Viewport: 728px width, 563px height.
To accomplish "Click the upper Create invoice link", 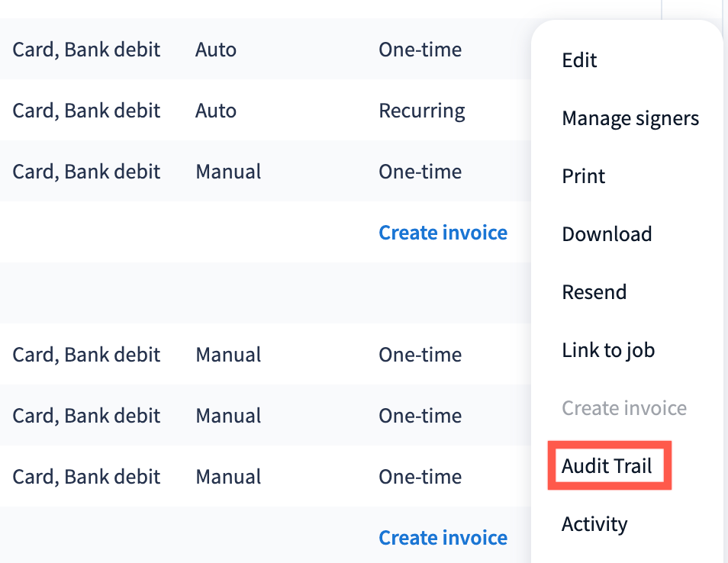I will [x=443, y=233].
